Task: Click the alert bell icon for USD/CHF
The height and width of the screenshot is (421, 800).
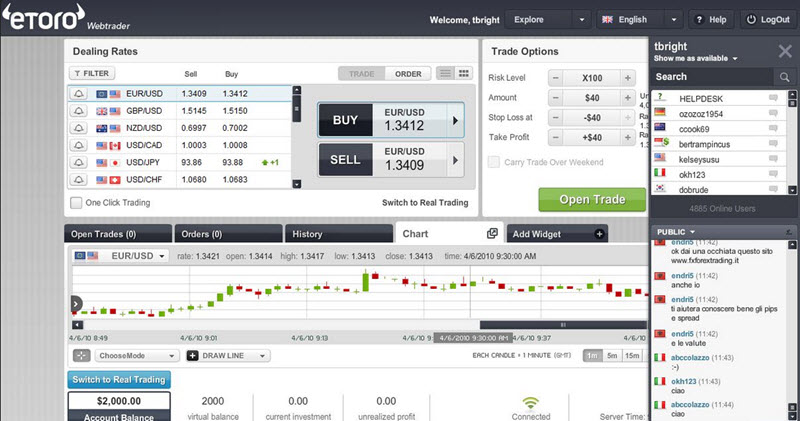Action: coord(79,180)
